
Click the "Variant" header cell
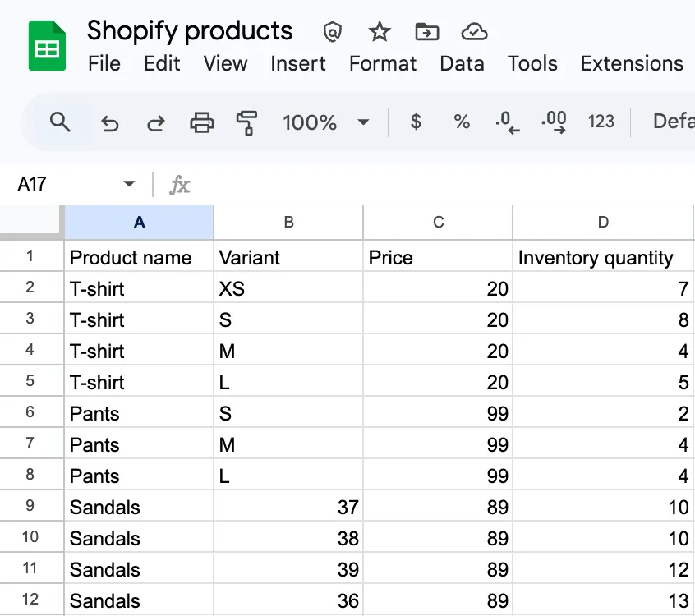click(x=288, y=256)
